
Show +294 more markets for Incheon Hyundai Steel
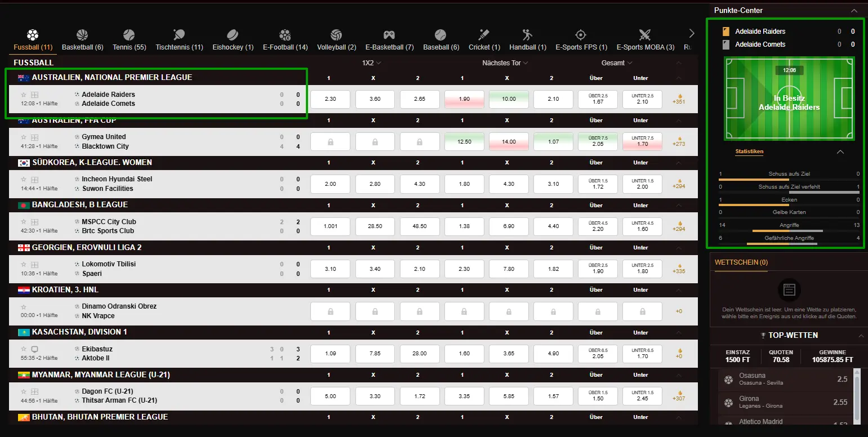pos(679,184)
